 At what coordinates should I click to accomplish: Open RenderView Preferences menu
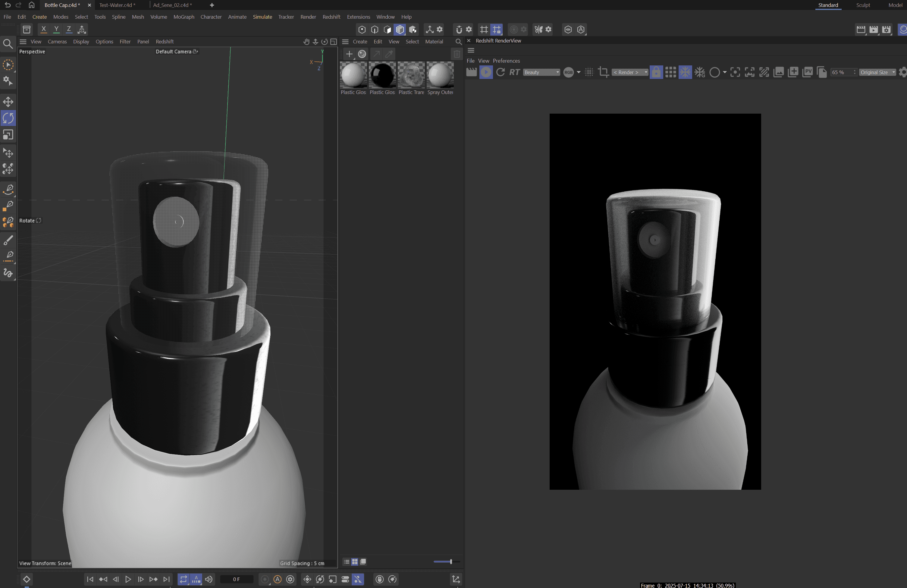coord(506,61)
